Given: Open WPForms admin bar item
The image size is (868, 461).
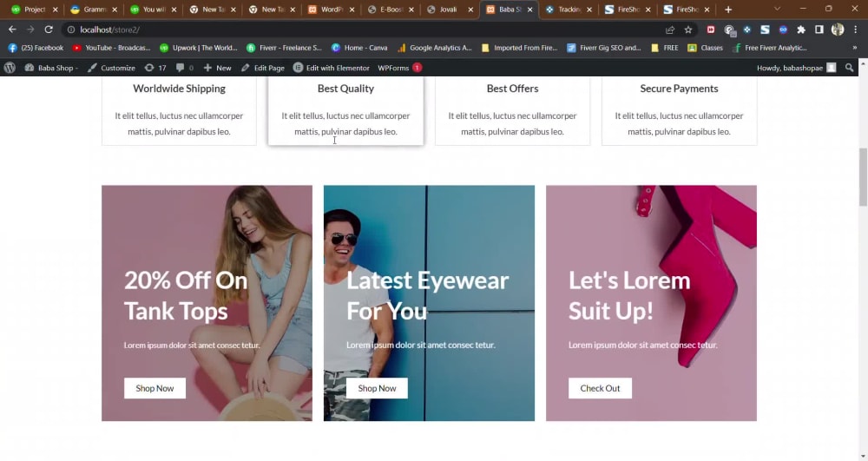Looking at the screenshot, I should [399, 68].
